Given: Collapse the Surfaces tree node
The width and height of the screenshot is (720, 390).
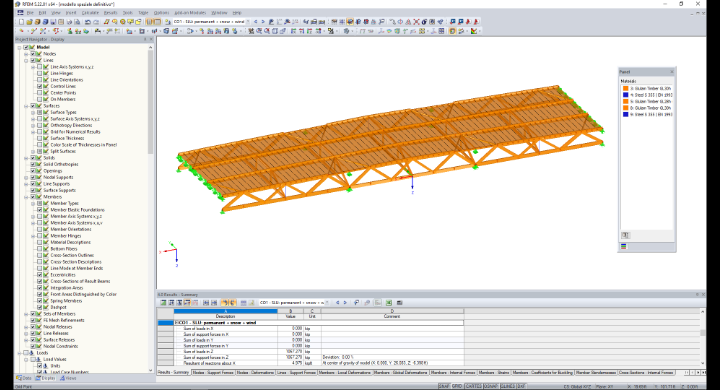Looking at the screenshot, I should tap(26, 106).
